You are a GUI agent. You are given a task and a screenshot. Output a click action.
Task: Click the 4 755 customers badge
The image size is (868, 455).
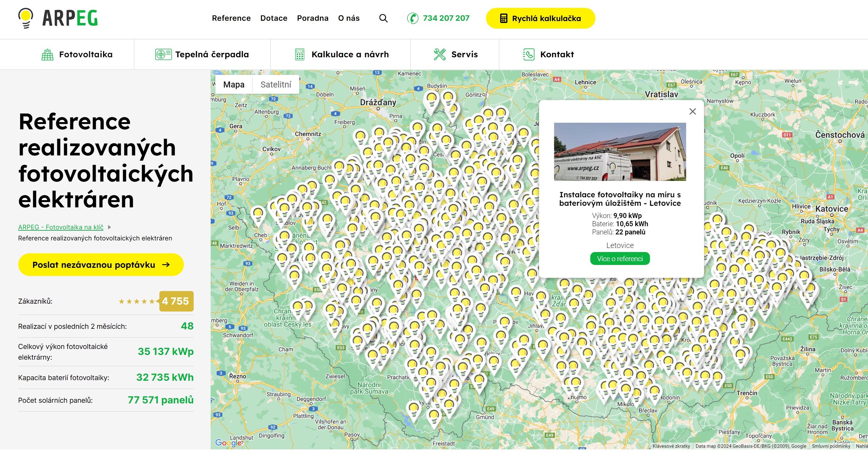click(176, 301)
